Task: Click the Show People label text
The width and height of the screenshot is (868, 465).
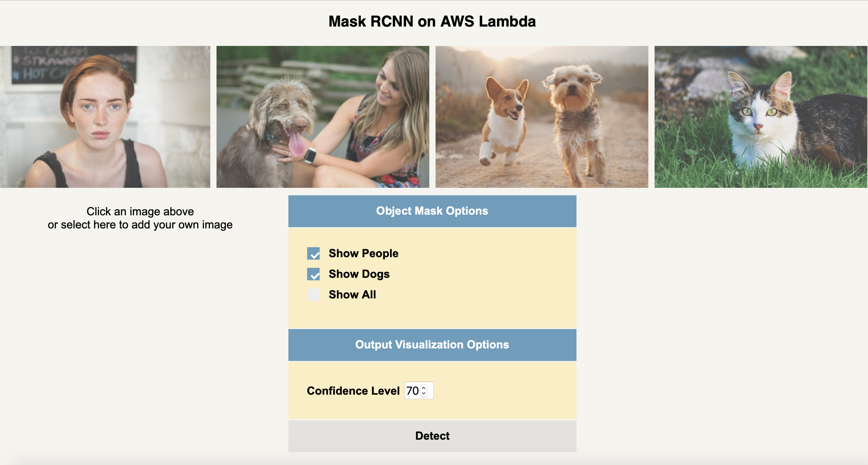Action: click(364, 253)
